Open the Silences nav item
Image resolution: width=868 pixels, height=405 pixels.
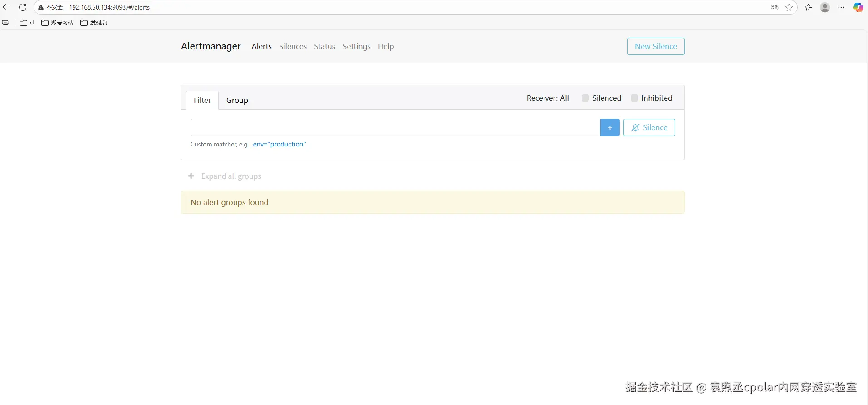point(293,46)
